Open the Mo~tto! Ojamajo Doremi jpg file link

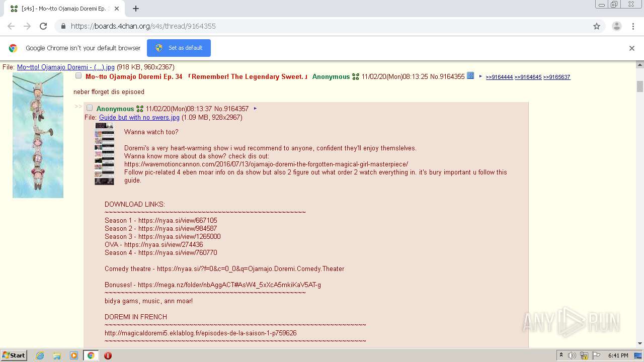click(66, 67)
